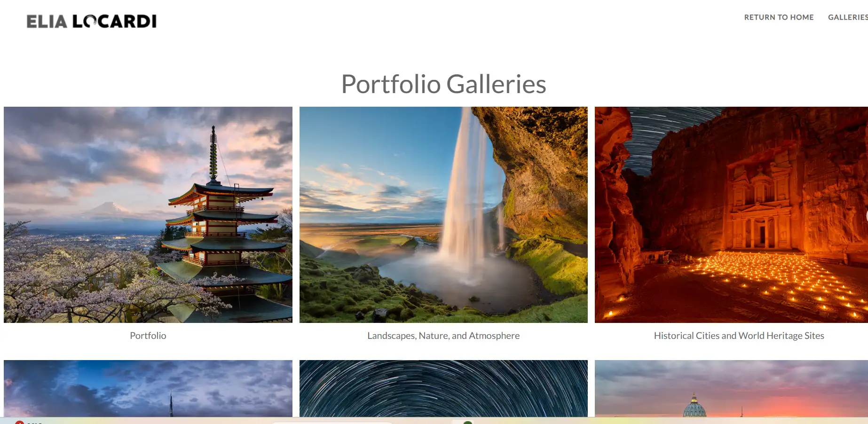
Task: Open the sunset dome gallery thumbnail
Action: click(x=731, y=388)
